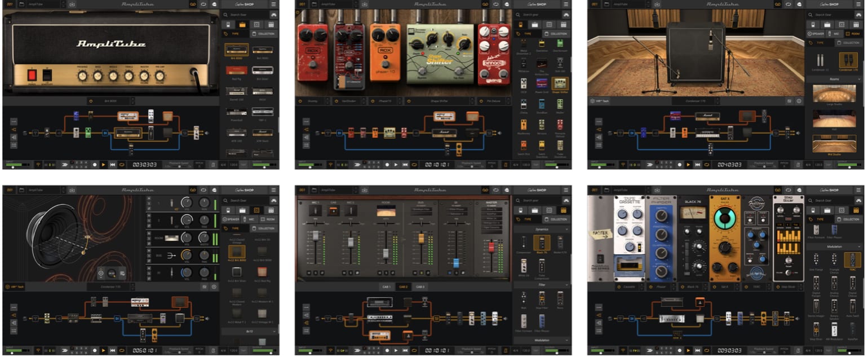The height and width of the screenshot is (357, 868).
Task: Click the Pinnacle pedal in pedalboard screenshot
Action: [494, 54]
